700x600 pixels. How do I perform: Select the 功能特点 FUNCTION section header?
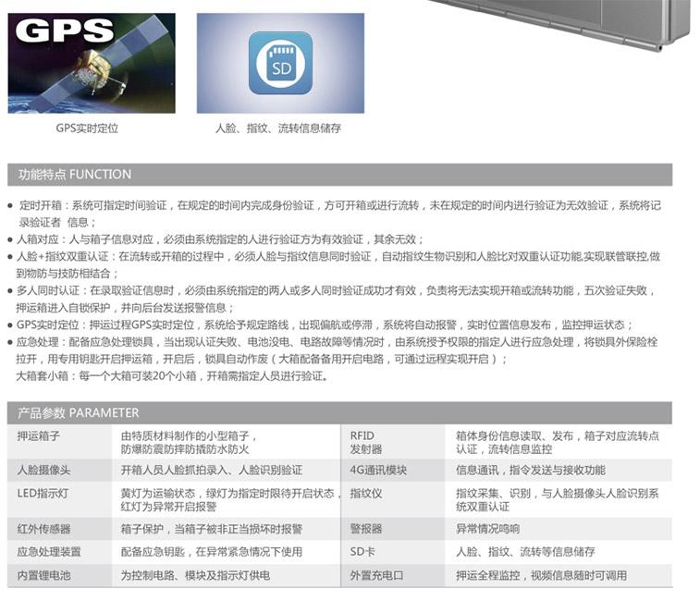tap(75, 174)
